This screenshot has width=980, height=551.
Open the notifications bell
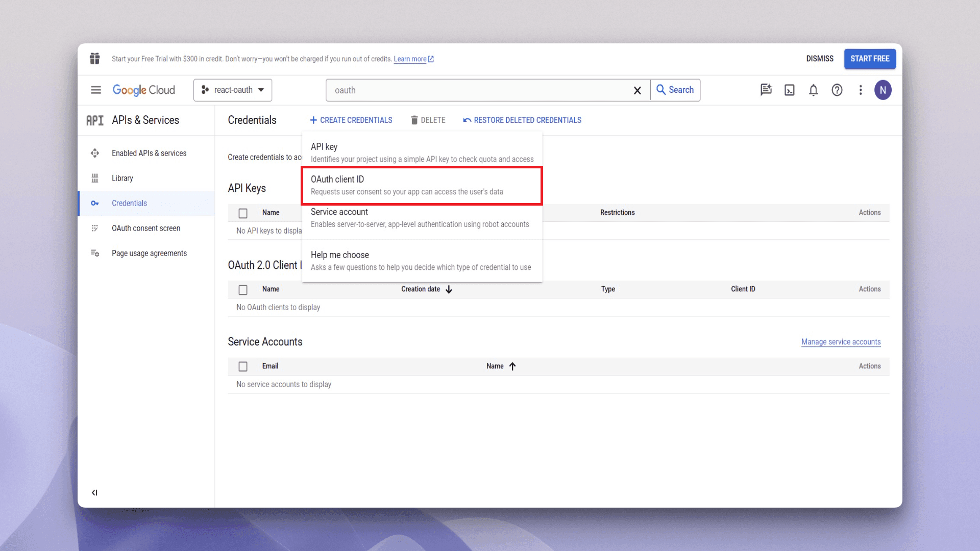pos(813,90)
